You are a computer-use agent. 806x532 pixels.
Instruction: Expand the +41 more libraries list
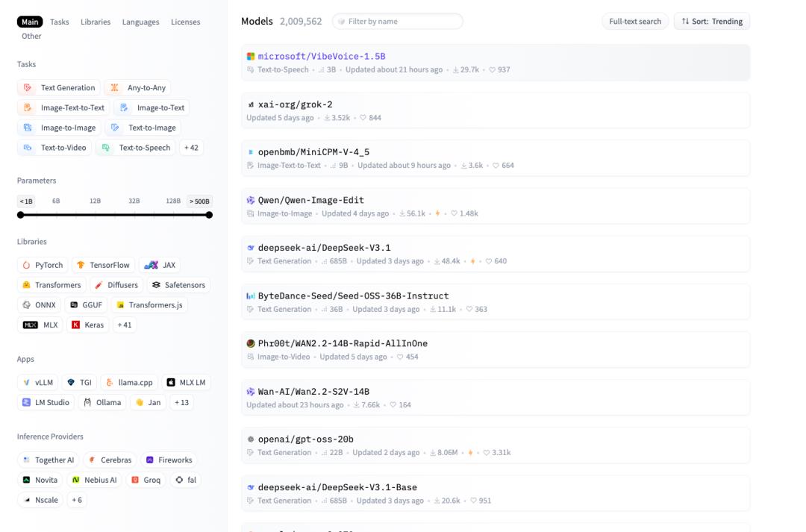pyautogui.click(x=125, y=325)
